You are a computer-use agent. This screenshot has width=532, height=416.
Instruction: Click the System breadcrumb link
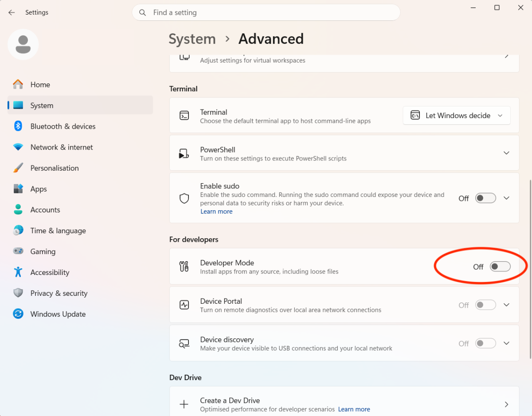tap(192, 39)
